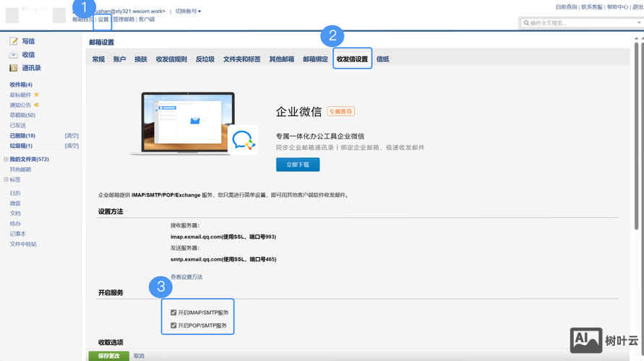Viewport: 644px width, 361px height.
Task: Open the 星标邮件 folder
Action: pyautogui.click(x=20, y=95)
